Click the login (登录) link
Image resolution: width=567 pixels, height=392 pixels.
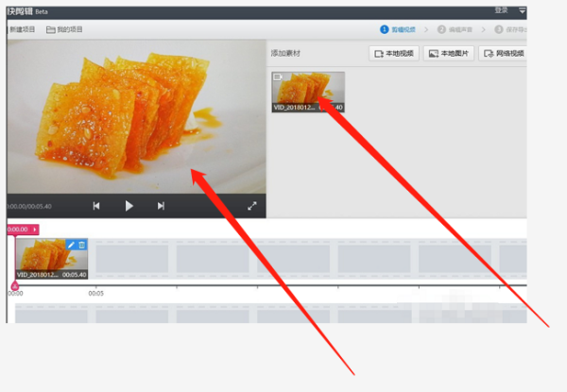501,10
